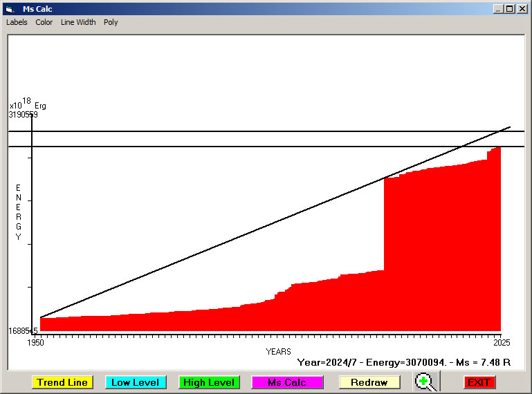Click the 3190559 maximum energy value label
The width and height of the screenshot is (532, 394).
(x=23, y=115)
